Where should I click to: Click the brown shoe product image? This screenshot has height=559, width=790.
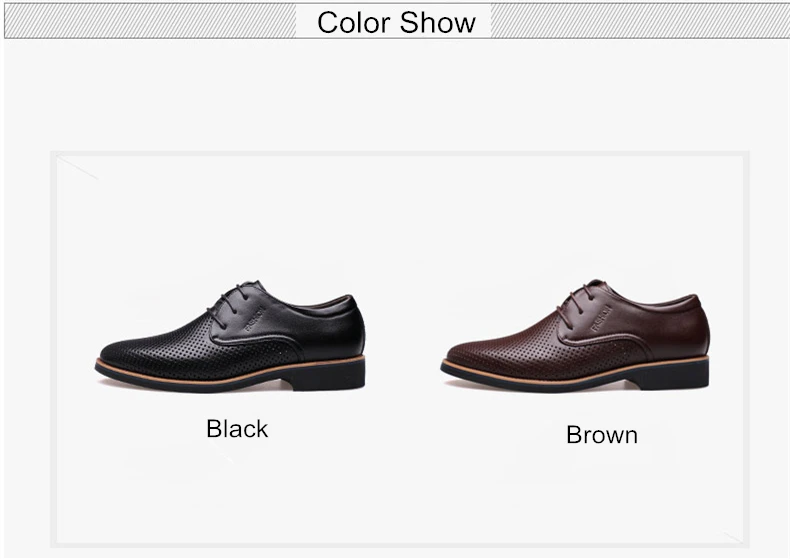pyautogui.click(x=575, y=335)
